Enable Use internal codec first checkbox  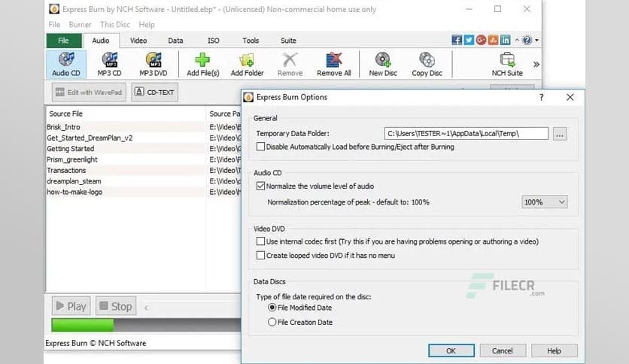point(261,241)
